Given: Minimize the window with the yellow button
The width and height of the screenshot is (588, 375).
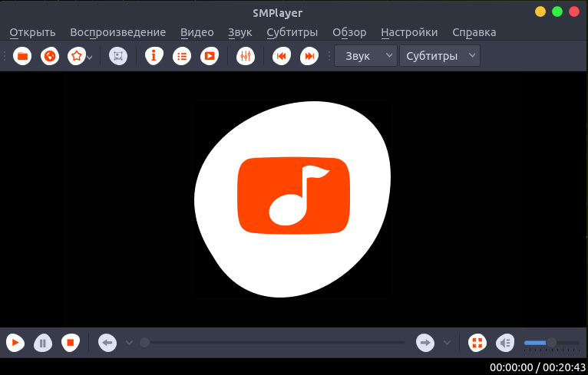Looking at the screenshot, I should click(x=540, y=12).
